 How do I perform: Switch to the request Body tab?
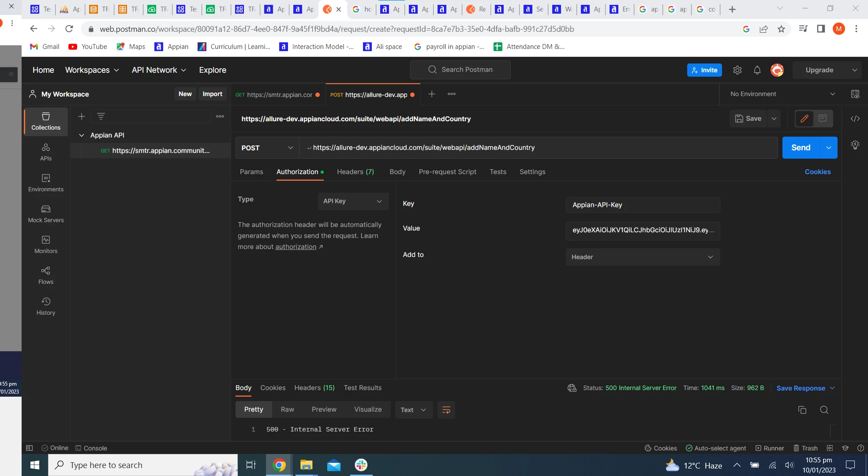point(397,172)
